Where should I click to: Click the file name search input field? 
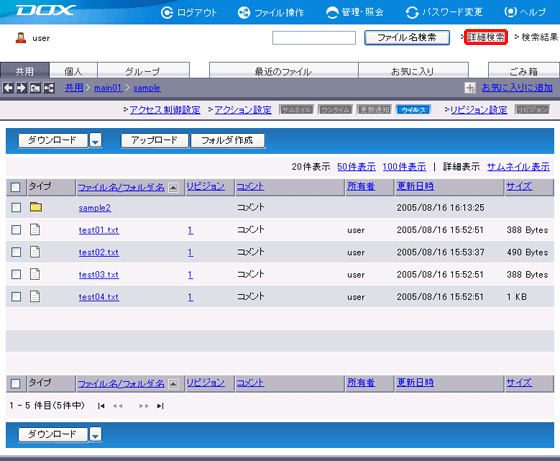[x=314, y=38]
